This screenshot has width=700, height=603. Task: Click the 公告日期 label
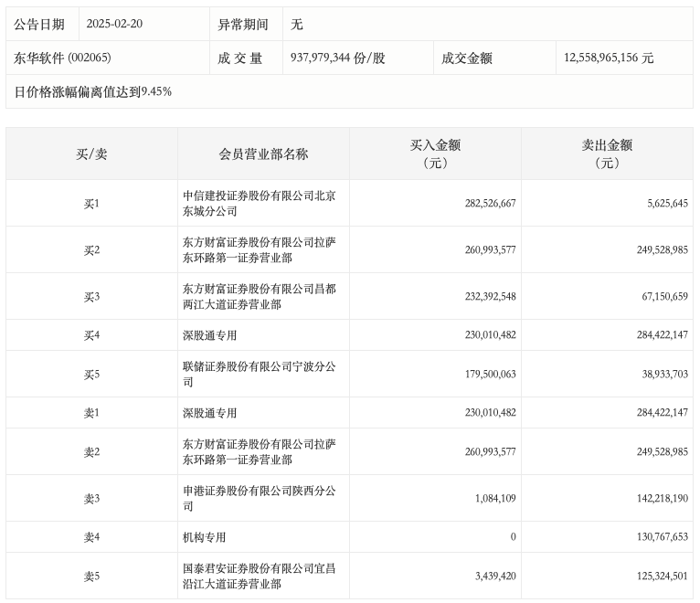pyautogui.click(x=39, y=24)
